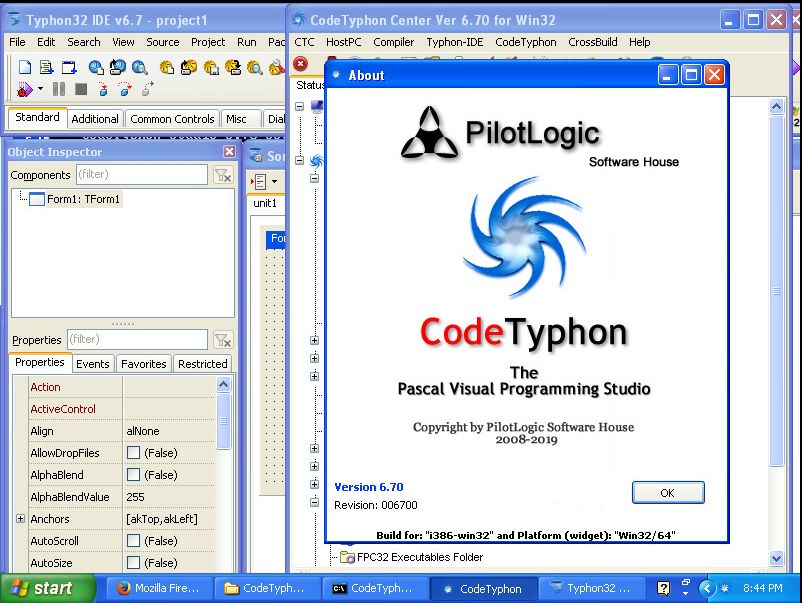
Task: Click OK to close the About dialog
Action: 667,492
